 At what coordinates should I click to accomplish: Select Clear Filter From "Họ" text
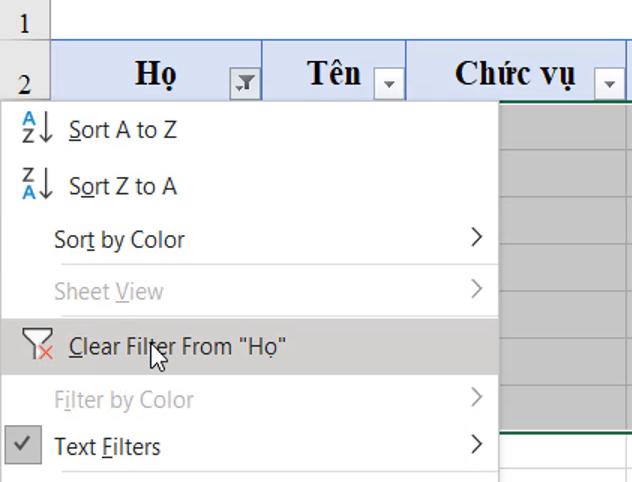pos(178,346)
